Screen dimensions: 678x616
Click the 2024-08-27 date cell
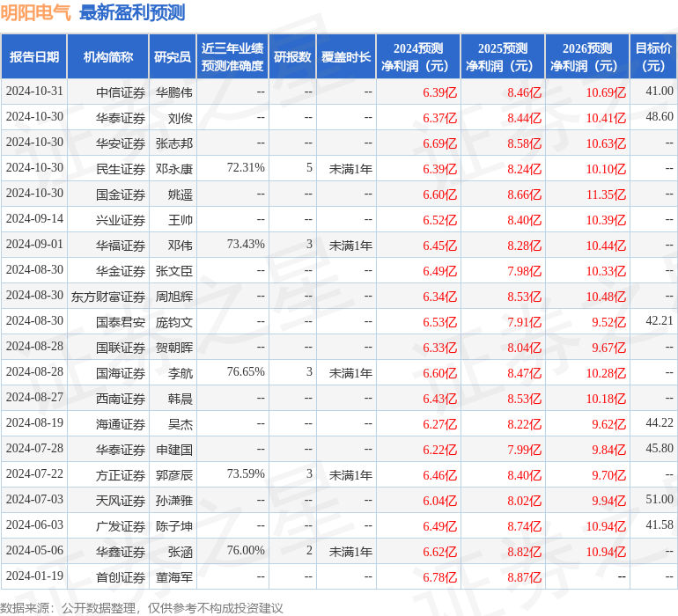34,397
